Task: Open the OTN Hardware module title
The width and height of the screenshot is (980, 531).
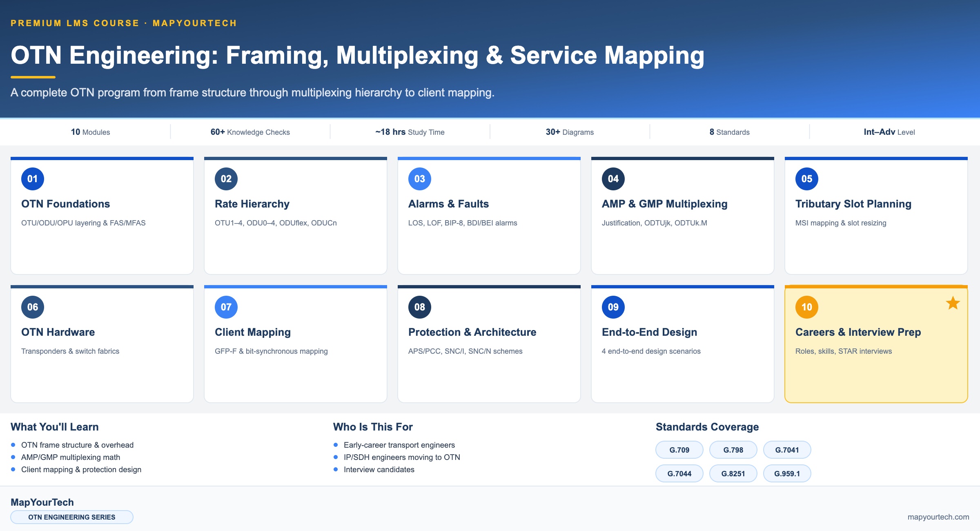Action: tap(58, 332)
